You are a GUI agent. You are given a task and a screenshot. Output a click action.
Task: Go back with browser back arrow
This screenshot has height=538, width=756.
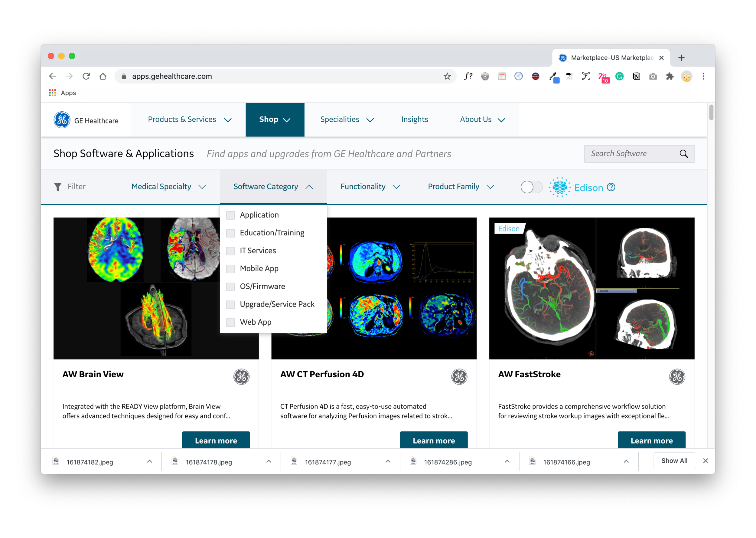(53, 77)
